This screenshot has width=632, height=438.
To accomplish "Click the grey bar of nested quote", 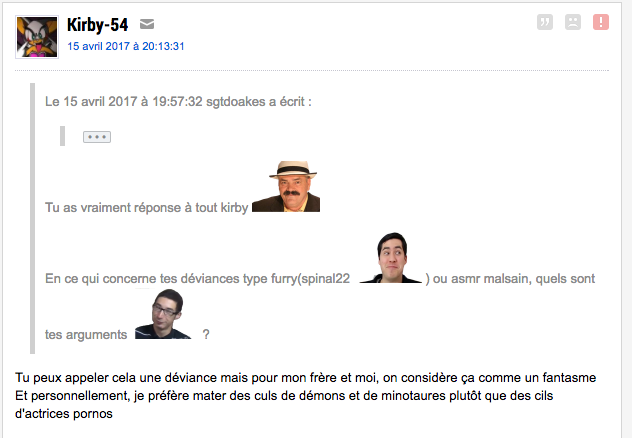I will [62, 136].
